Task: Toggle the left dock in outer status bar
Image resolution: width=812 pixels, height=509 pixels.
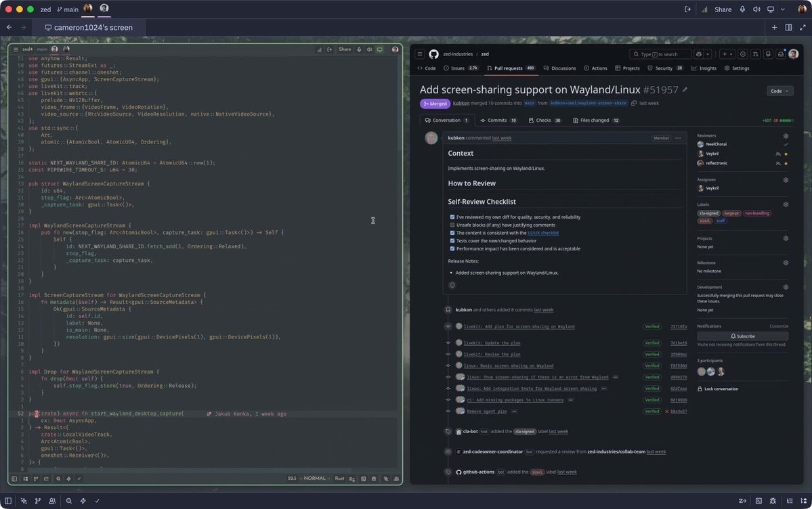Action: (7, 501)
